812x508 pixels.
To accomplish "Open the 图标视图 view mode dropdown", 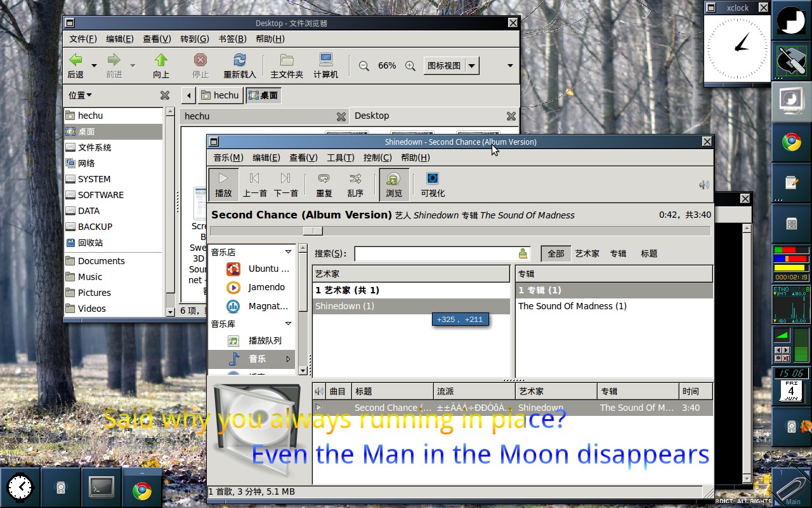I will [x=451, y=65].
